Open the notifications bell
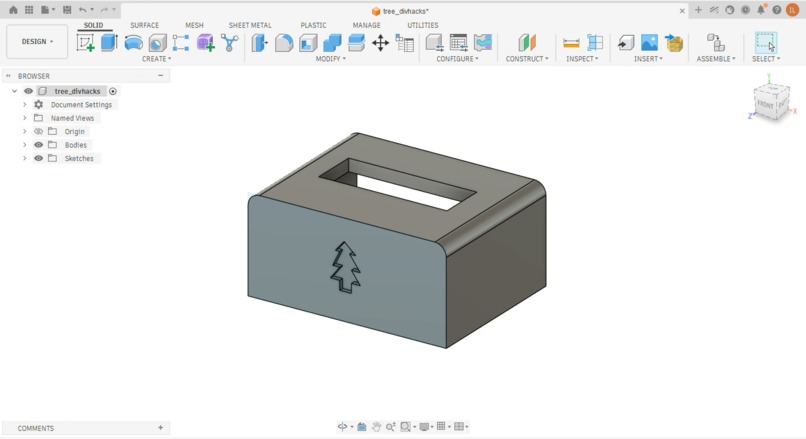 click(x=761, y=10)
